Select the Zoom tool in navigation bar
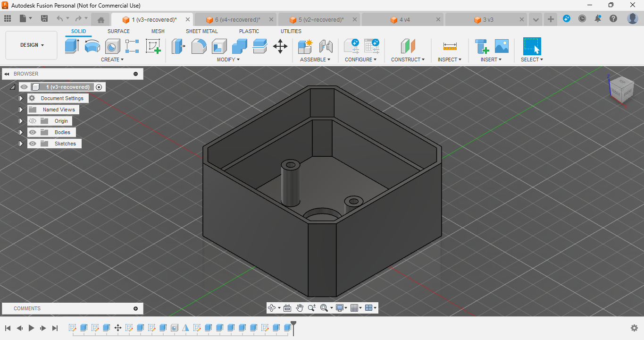Image resolution: width=644 pixels, height=340 pixels. click(x=312, y=308)
